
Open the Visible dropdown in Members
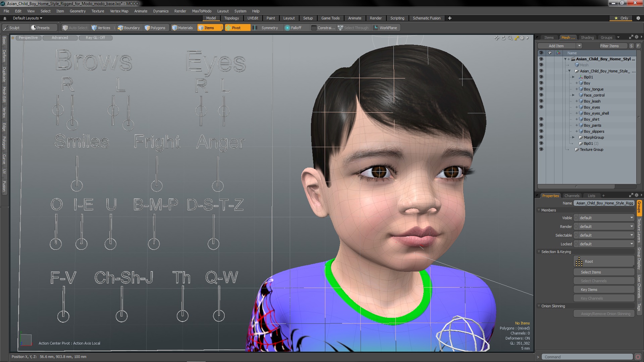pyautogui.click(x=604, y=218)
